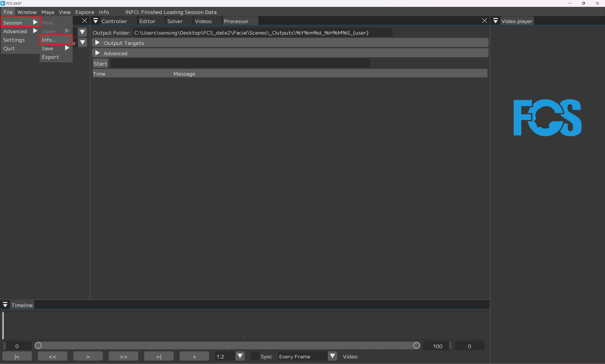Open the Every Frame dropdown
The height and width of the screenshot is (364, 605).
pos(332,356)
